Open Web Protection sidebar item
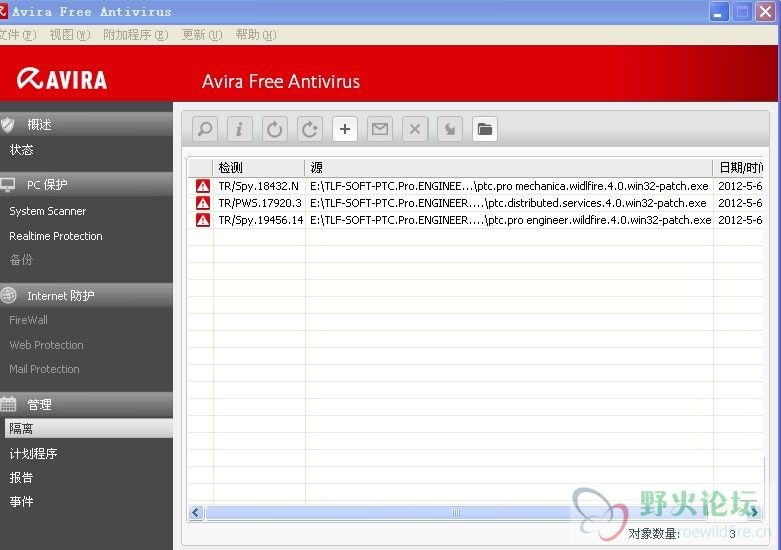This screenshot has height=550, width=781. coord(46,345)
